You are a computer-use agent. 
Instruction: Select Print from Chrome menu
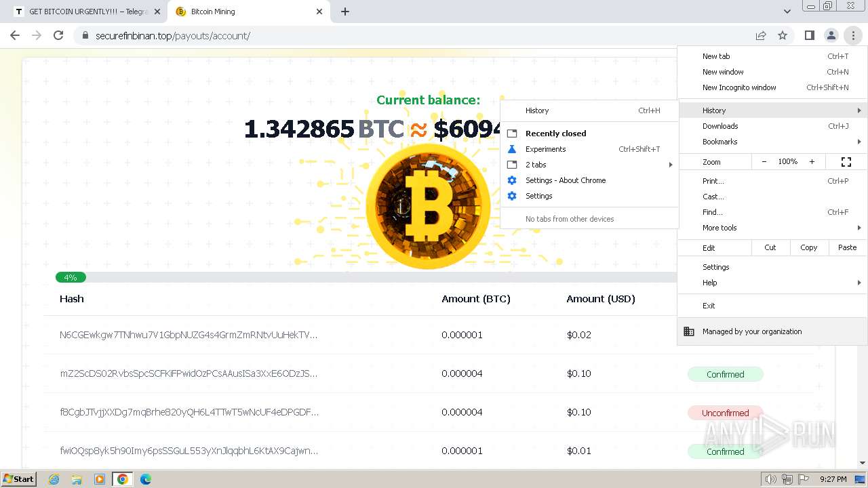[x=772, y=181]
